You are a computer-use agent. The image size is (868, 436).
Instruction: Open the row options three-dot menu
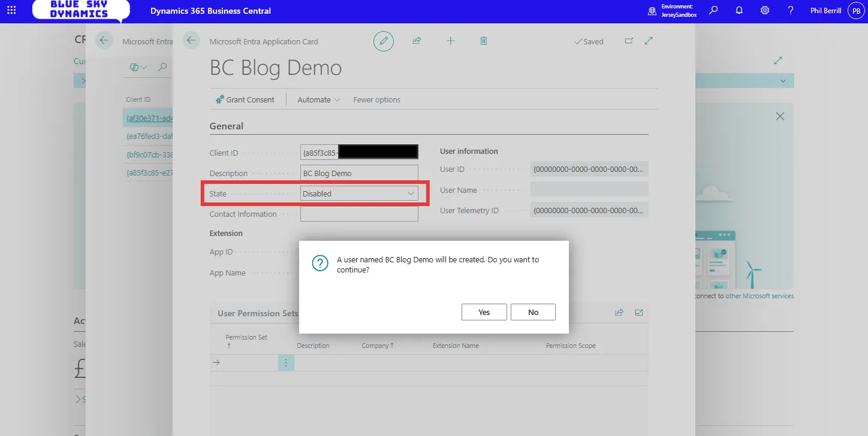coord(286,362)
